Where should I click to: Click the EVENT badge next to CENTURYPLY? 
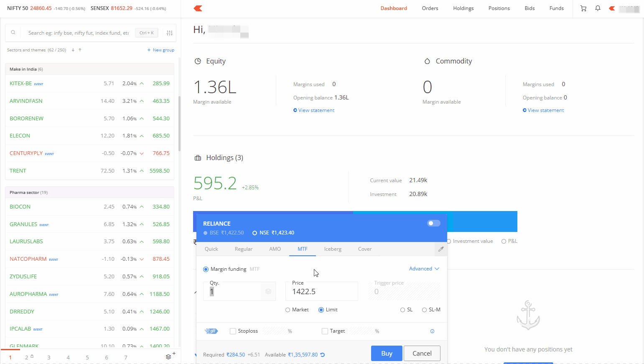(49, 154)
